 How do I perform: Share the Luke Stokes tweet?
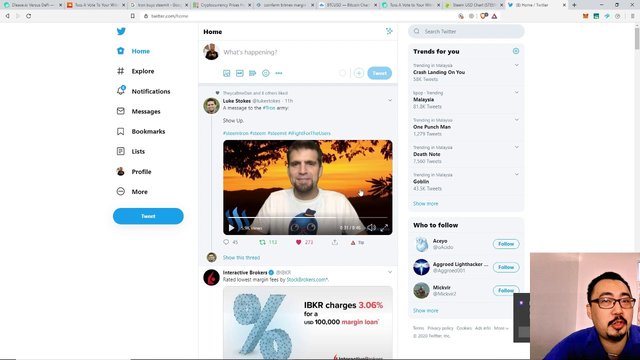pyautogui.click(x=335, y=242)
